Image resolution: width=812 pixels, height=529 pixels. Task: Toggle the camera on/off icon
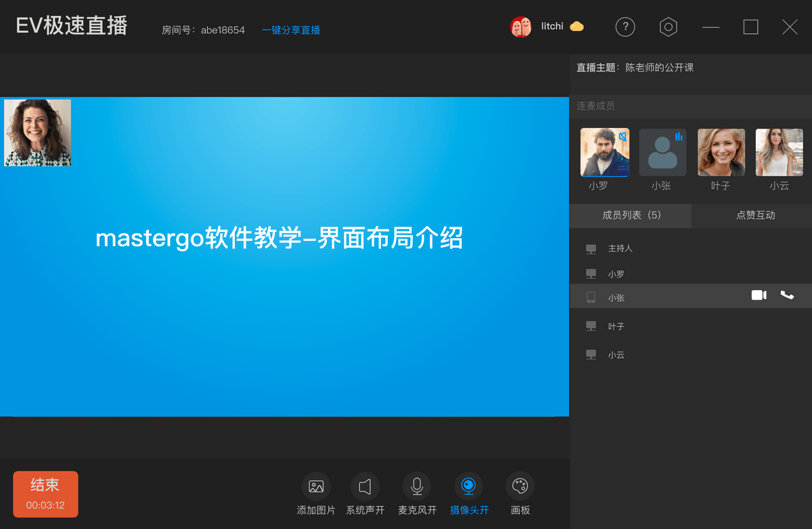tap(468, 486)
